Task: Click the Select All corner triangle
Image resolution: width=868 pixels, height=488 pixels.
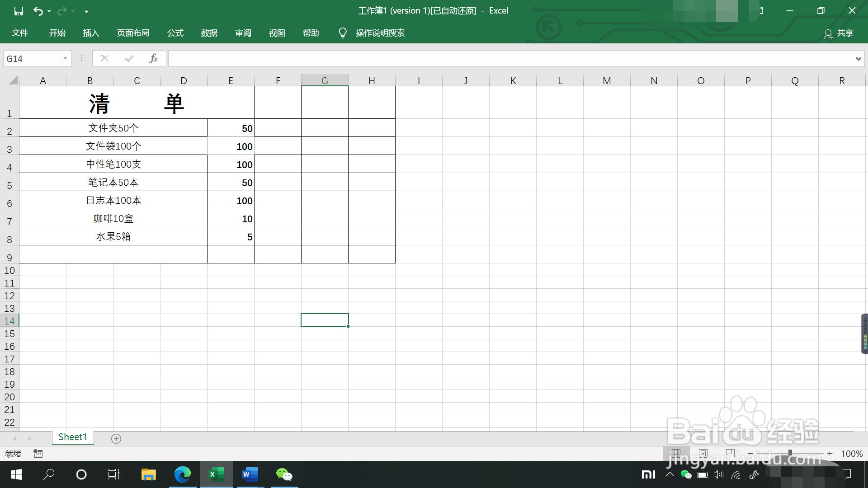Action: [x=13, y=80]
